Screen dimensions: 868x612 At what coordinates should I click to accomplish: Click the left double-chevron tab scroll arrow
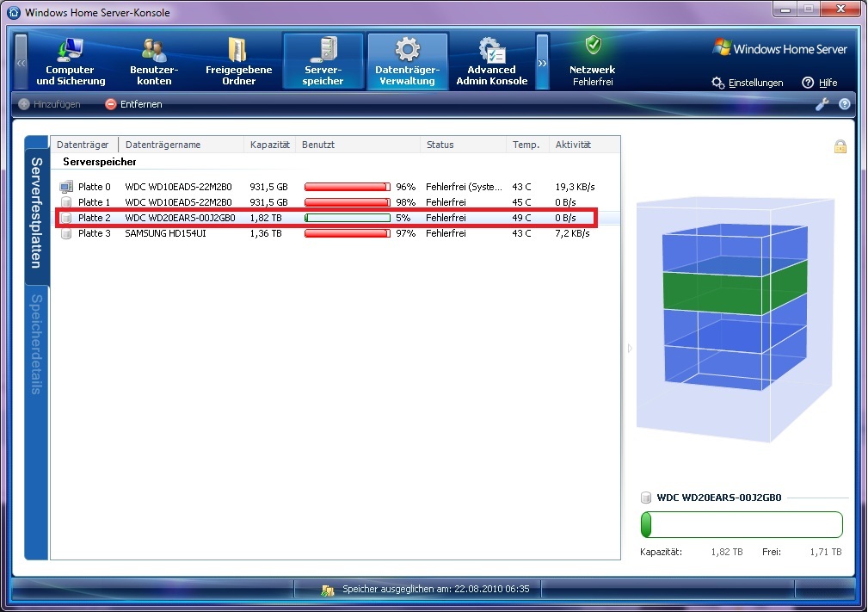click(x=21, y=62)
